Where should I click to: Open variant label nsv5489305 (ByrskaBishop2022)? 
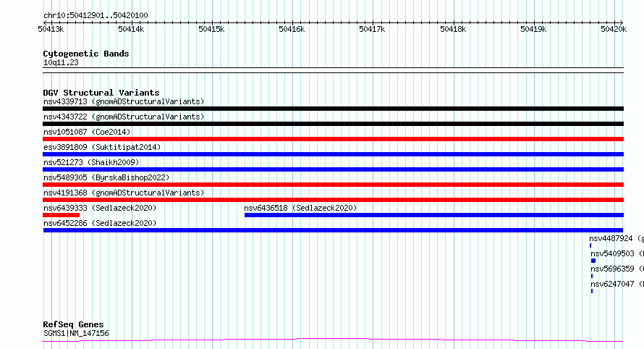click(106, 177)
